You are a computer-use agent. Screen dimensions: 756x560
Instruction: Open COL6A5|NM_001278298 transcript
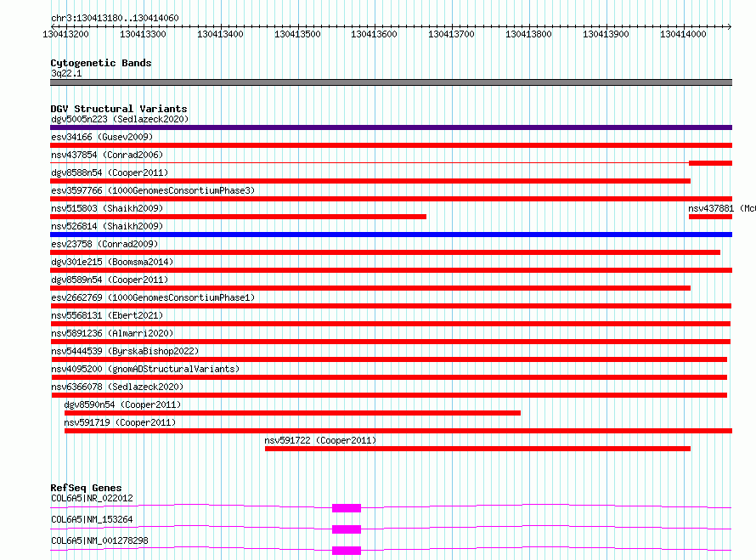(x=99, y=540)
